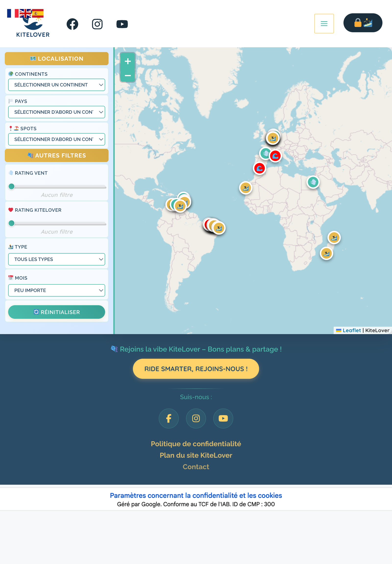The height and width of the screenshot is (564, 392).
Task: Switch language using the Spanish flag
Action: click(x=38, y=13)
